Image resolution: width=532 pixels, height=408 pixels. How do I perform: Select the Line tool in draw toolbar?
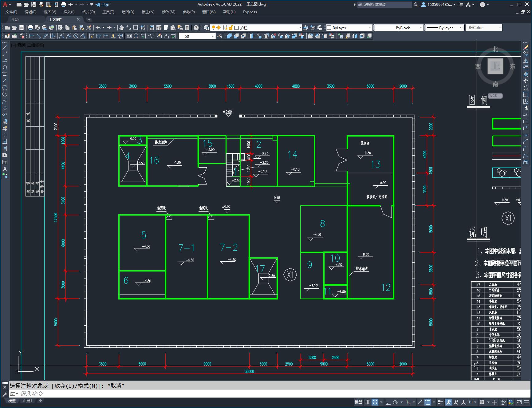pyautogui.click(x=5, y=47)
